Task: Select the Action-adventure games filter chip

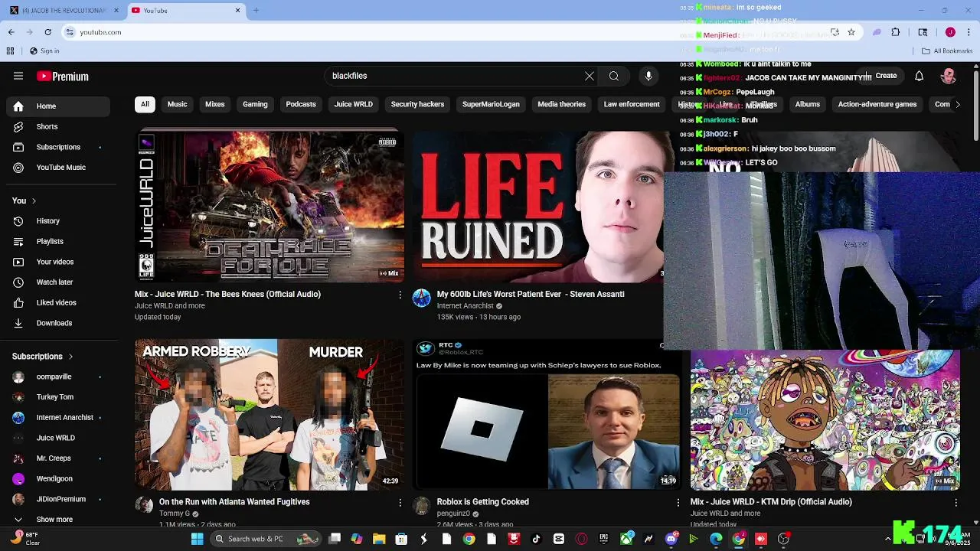Action: (x=877, y=104)
